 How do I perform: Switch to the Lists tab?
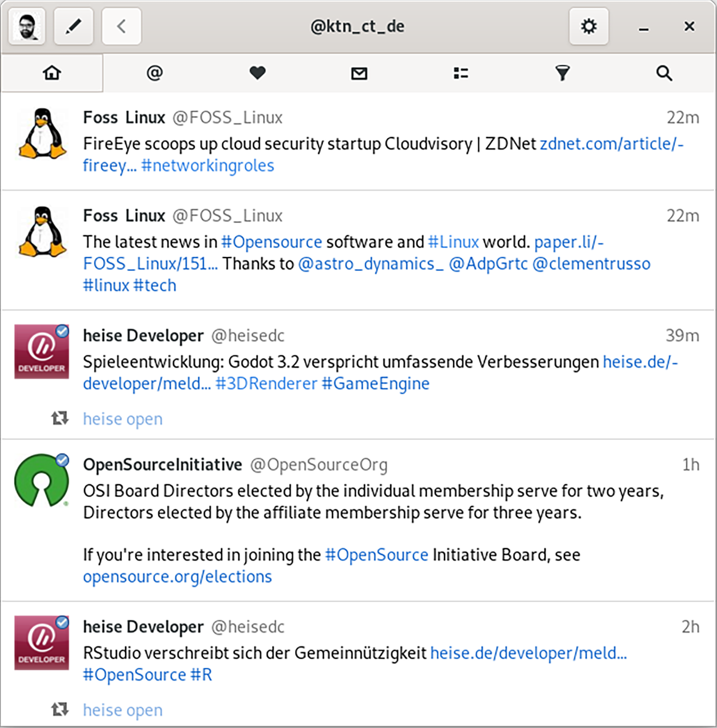[460, 73]
